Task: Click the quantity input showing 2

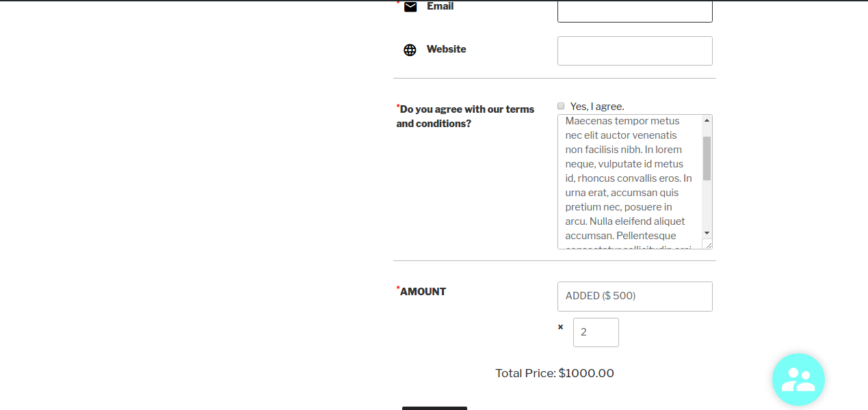Action: click(595, 332)
